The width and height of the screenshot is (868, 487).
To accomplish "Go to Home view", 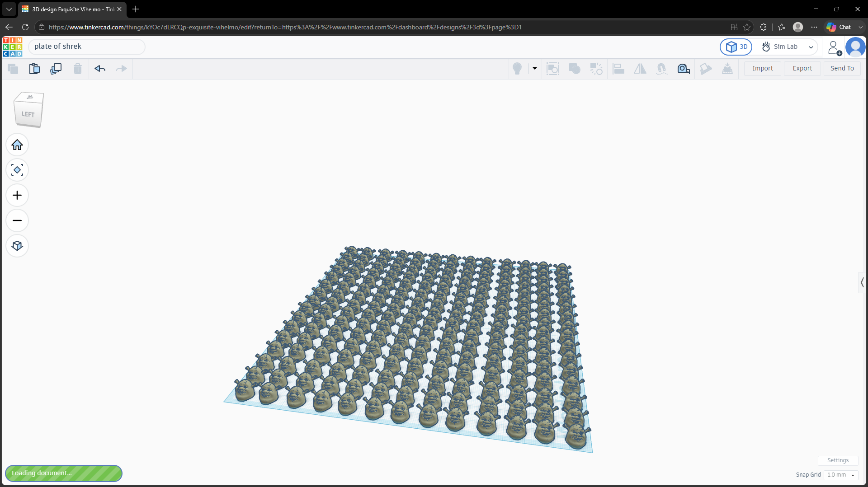I will tap(17, 145).
